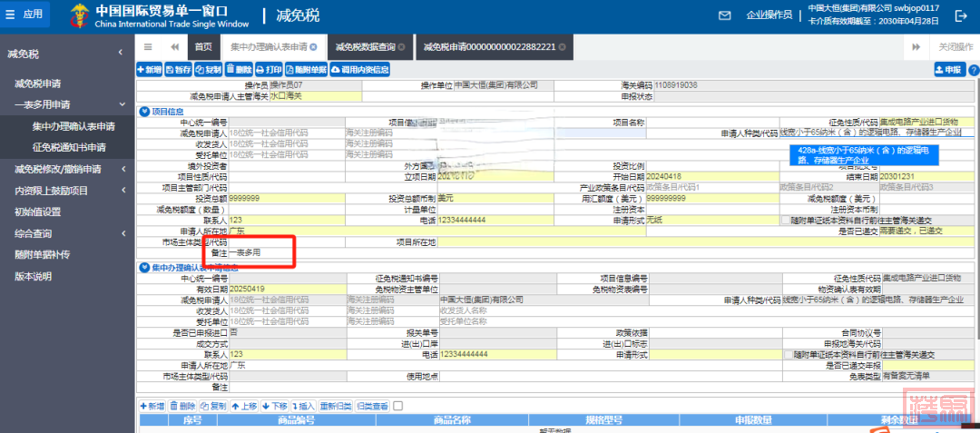
Task: Open 随附单据 attachments
Action: [307, 70]
